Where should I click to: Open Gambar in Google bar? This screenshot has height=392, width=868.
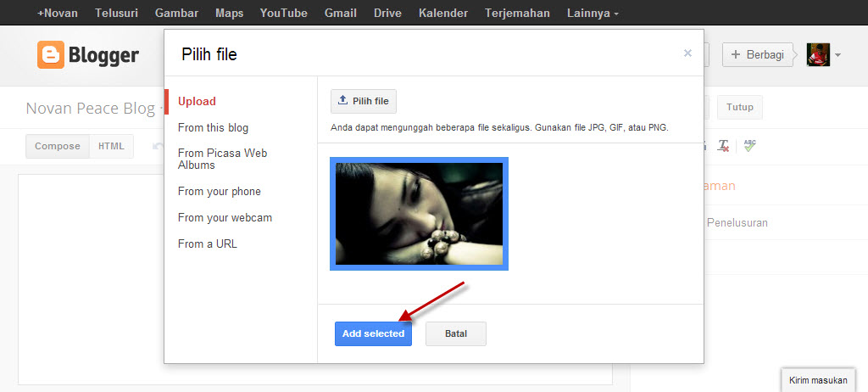176,13
